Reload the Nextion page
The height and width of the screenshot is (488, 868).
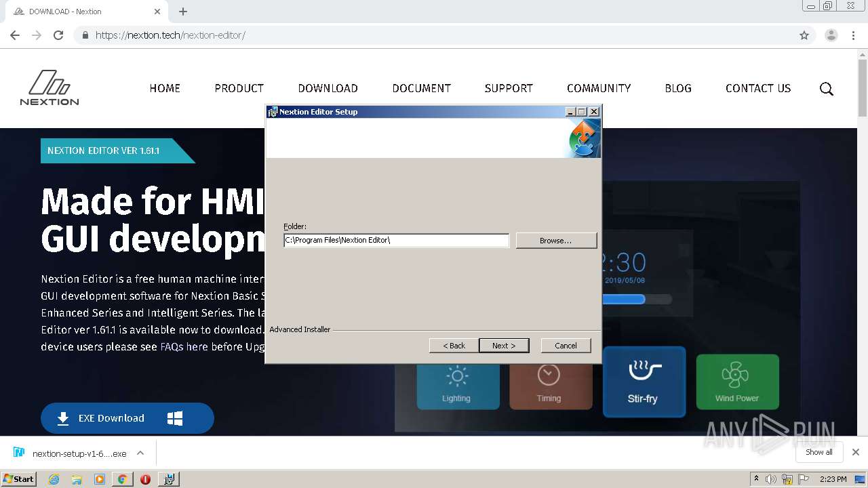58,35
